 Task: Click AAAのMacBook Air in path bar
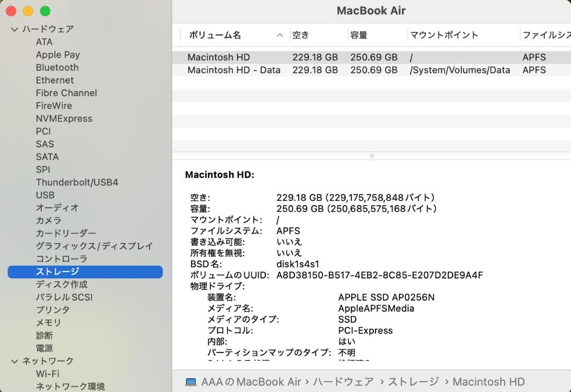[251, 382]
